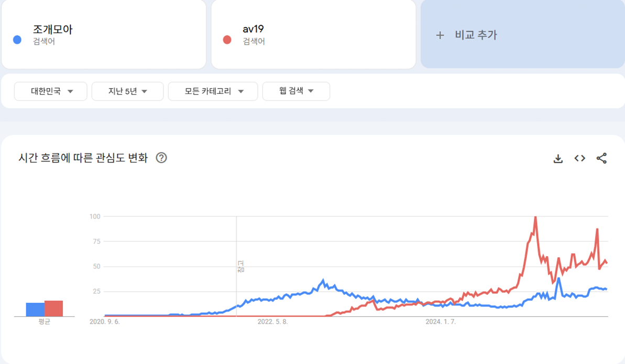Viewport: 625px width, 364px height.
Task: Click the 2024. 1. 7. axis label
Action: pos(440,322)
